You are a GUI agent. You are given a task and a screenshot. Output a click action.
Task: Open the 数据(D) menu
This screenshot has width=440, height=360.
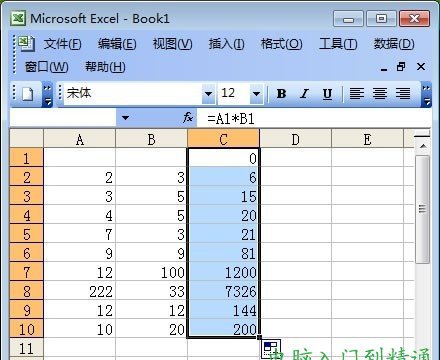coord(394,44)
